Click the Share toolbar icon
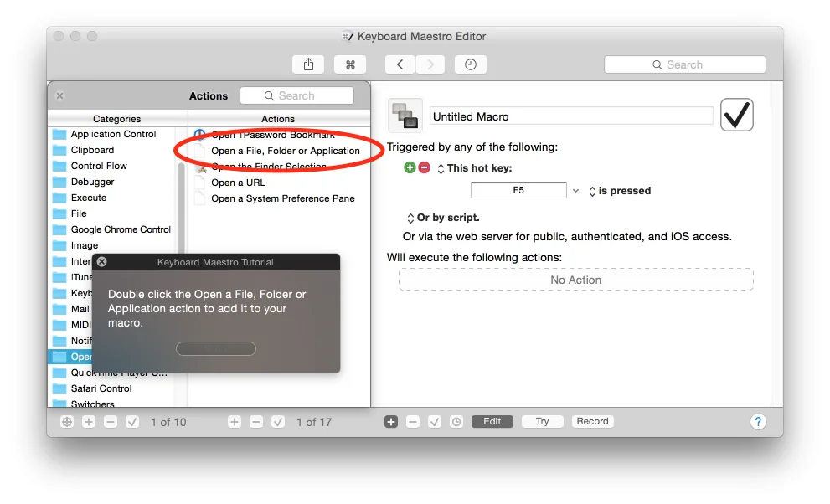 click(x=308, y=64)
